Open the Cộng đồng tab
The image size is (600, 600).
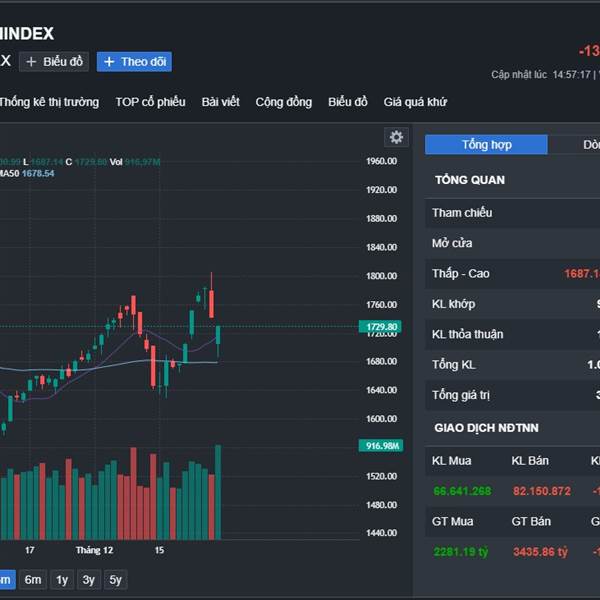(283, 102)
